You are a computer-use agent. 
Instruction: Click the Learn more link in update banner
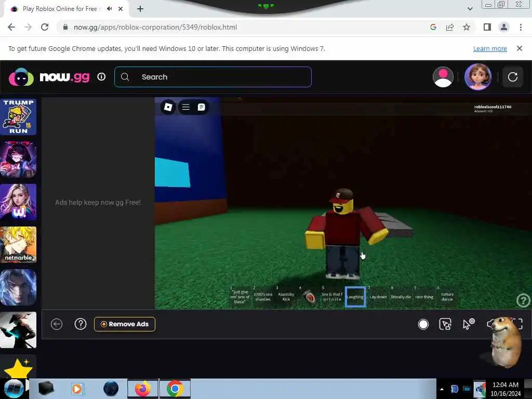coord(490,48)
